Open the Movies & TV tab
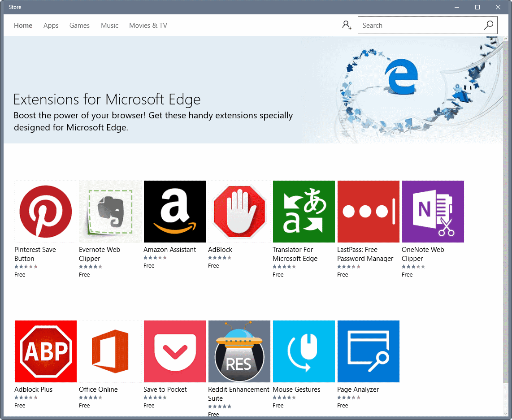Viewport: 512px width, 420px height. coord(148,26)
